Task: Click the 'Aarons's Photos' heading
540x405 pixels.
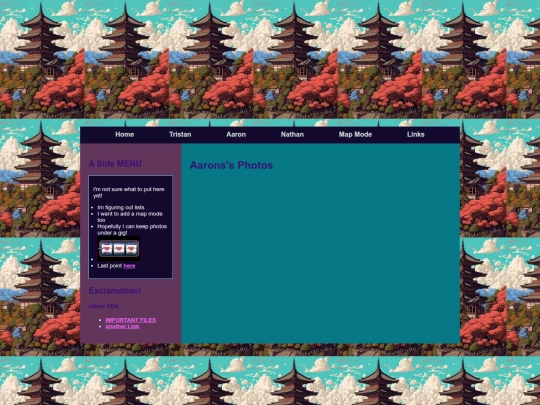Action: (231, 165)
